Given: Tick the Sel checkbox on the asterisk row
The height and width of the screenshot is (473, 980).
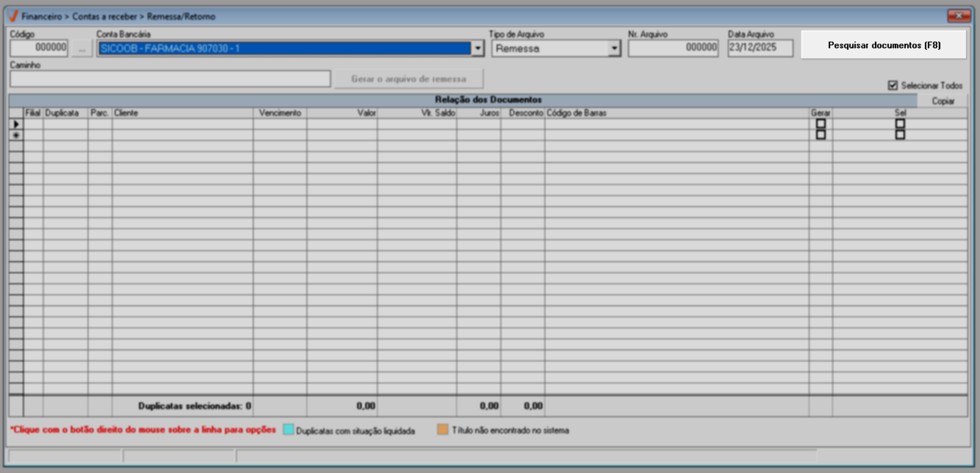Looking at the screenshot, I should (900, 135).
